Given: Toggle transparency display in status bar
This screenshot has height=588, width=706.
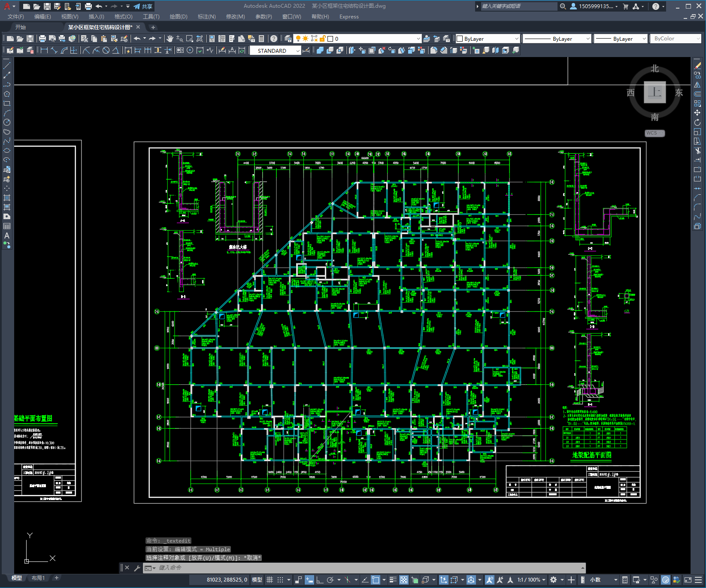Looking at the screenshot, I should [404, 580].
